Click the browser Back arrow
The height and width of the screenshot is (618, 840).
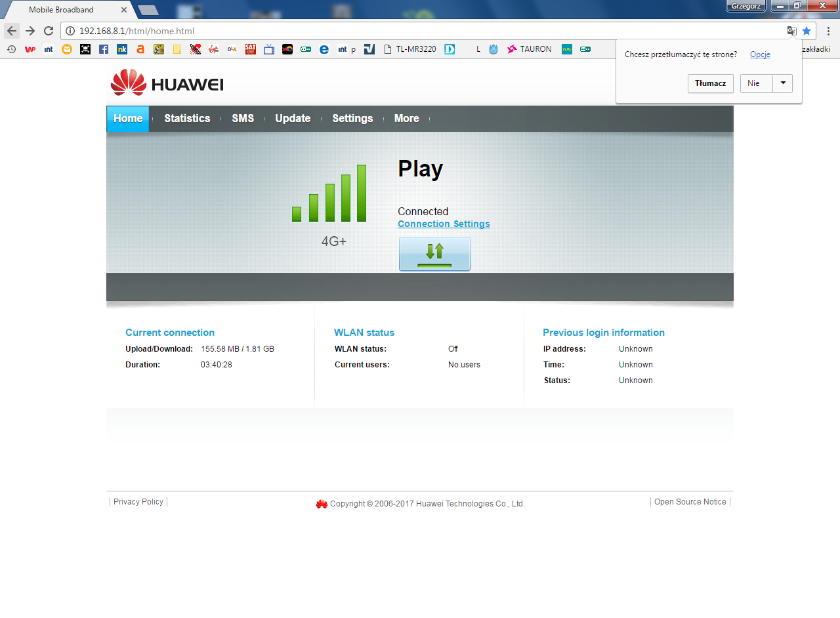coord(12,31)
